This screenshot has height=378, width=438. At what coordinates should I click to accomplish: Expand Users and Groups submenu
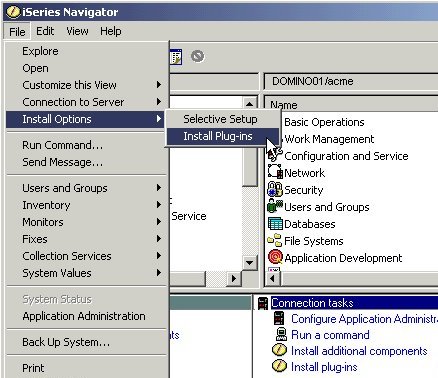tap(85, 188)
